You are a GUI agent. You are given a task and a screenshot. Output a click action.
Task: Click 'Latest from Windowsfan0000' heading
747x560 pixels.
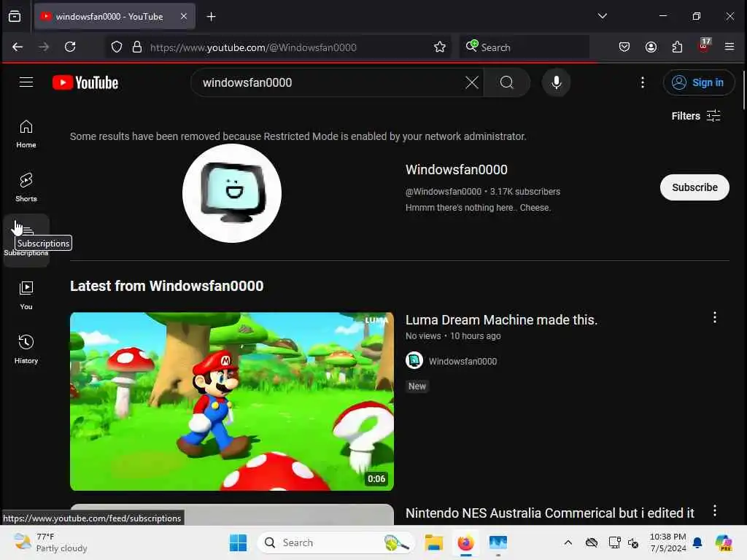[x=167, y=286]
